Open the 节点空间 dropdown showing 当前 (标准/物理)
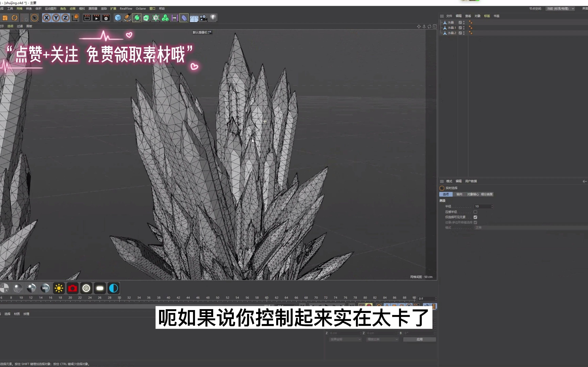 click(x=560, y=8)
